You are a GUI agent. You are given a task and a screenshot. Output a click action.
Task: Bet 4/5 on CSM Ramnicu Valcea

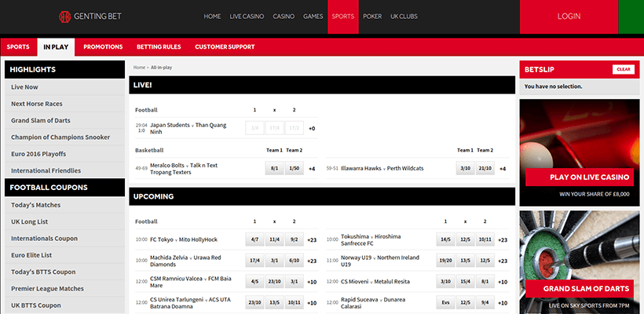click(x=254, y=282)
